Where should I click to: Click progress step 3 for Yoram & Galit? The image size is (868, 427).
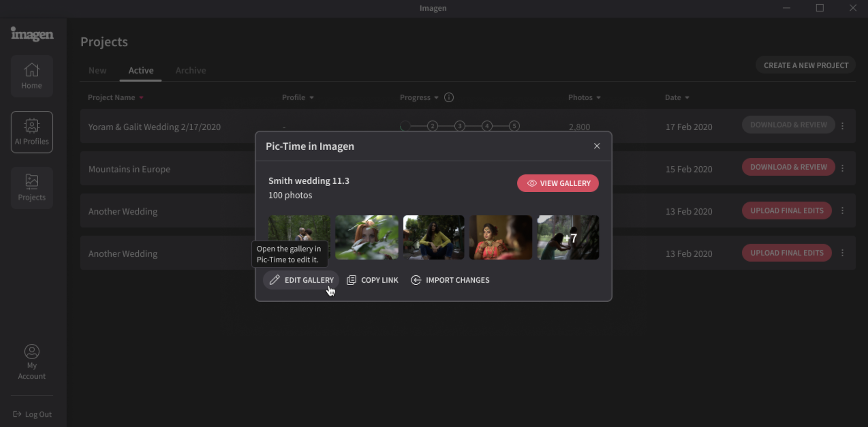460,126
